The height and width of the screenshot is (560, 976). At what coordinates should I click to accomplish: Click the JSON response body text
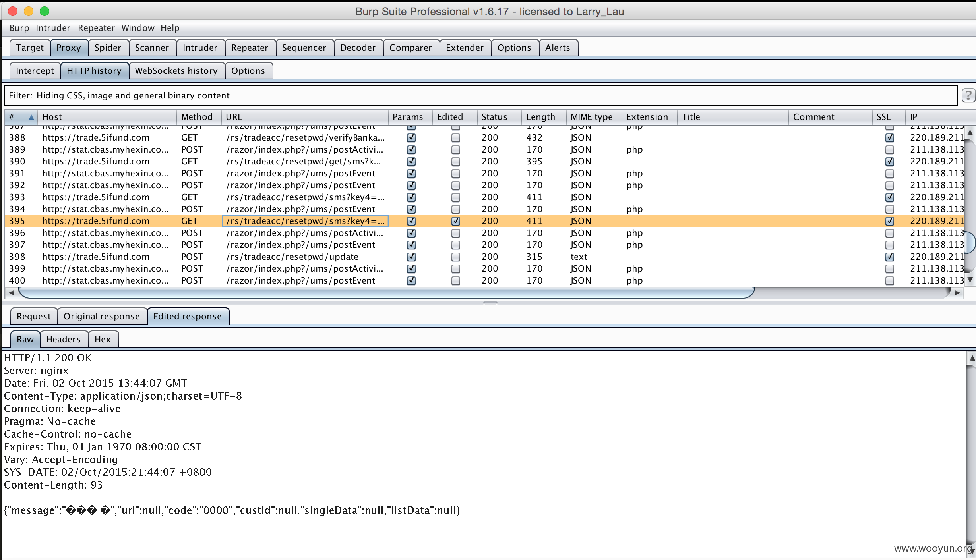pos(232,510)
